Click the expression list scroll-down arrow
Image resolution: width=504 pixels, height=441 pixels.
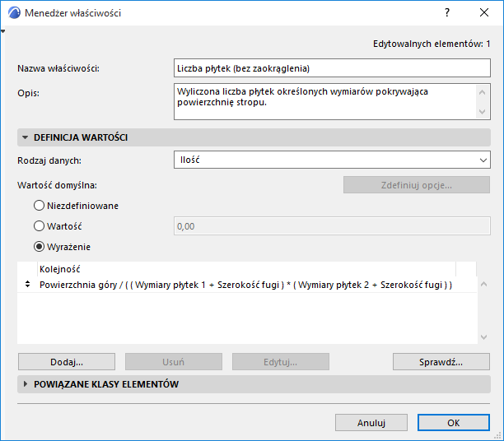pos(483,337)
